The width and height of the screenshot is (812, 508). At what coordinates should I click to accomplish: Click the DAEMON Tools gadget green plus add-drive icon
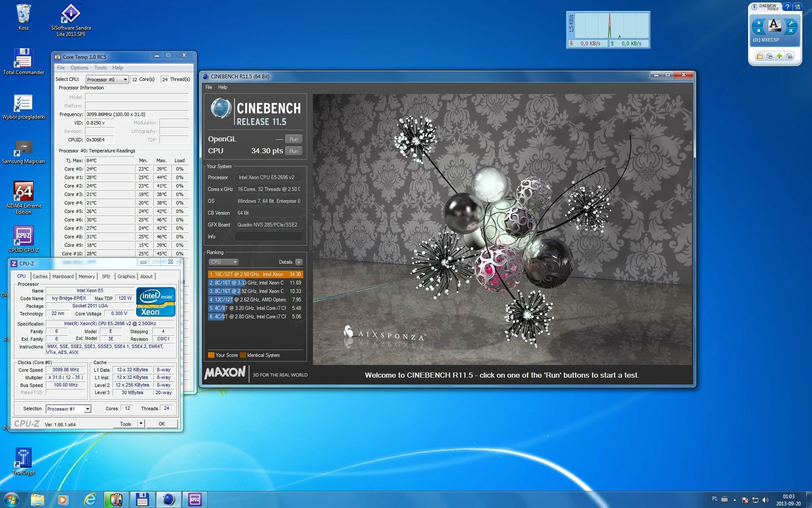click(x=779, y=56)
